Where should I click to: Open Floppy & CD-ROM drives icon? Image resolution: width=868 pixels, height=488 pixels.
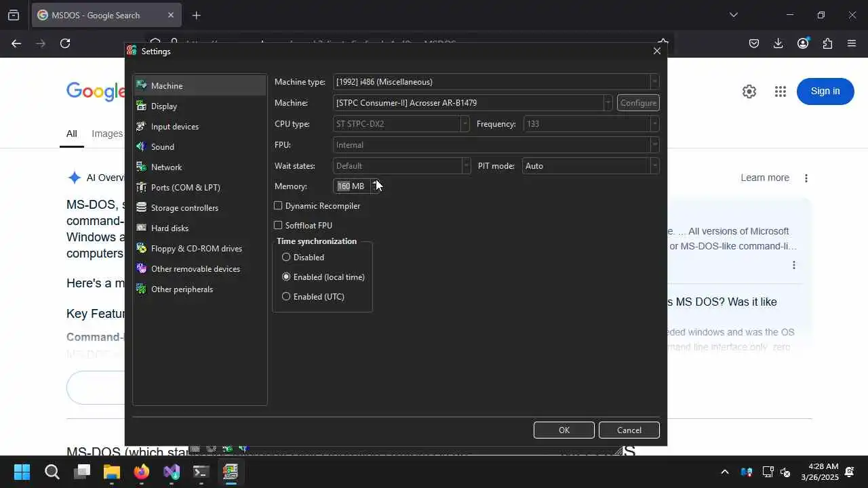pyautogui.click(x=141, y=248)
